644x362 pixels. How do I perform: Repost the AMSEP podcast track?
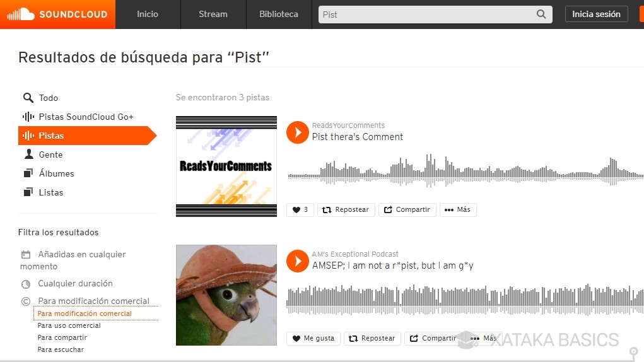click(x=372, y=339)
